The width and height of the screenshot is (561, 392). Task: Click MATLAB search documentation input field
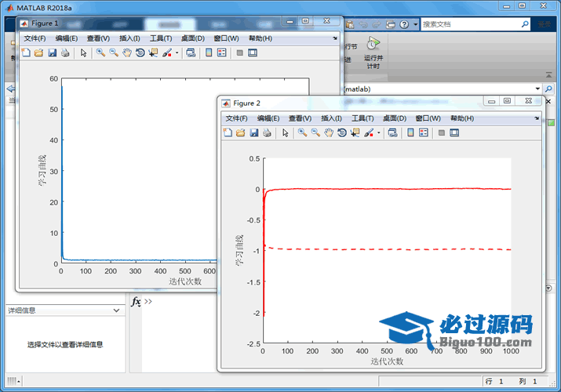[x=470, y=24]
